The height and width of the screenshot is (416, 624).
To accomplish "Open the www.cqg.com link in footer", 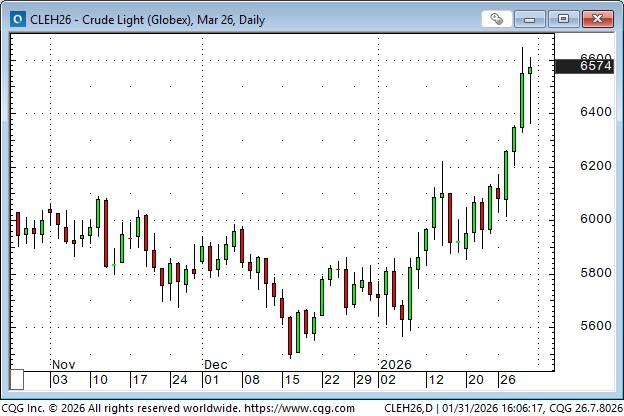I will coord(283,408).
